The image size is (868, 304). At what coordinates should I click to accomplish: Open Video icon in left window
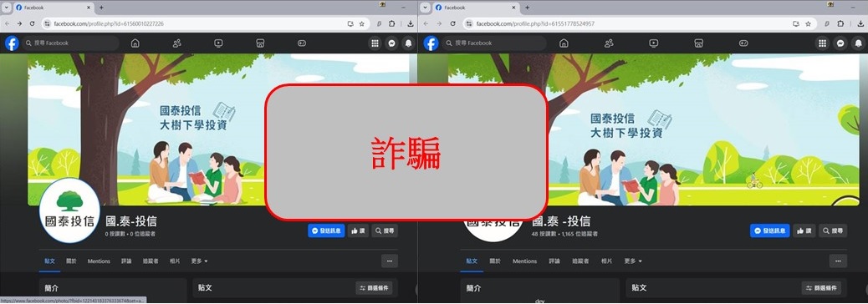218,43
